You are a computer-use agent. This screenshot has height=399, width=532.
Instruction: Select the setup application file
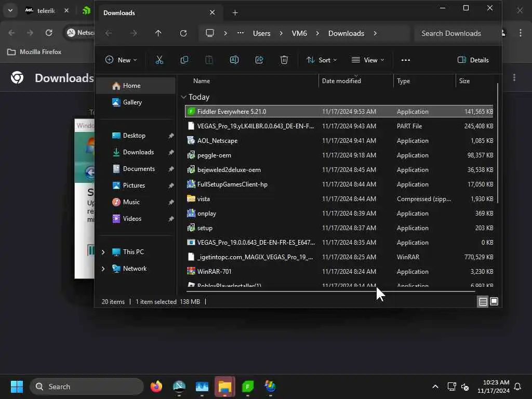pos(339,228)
